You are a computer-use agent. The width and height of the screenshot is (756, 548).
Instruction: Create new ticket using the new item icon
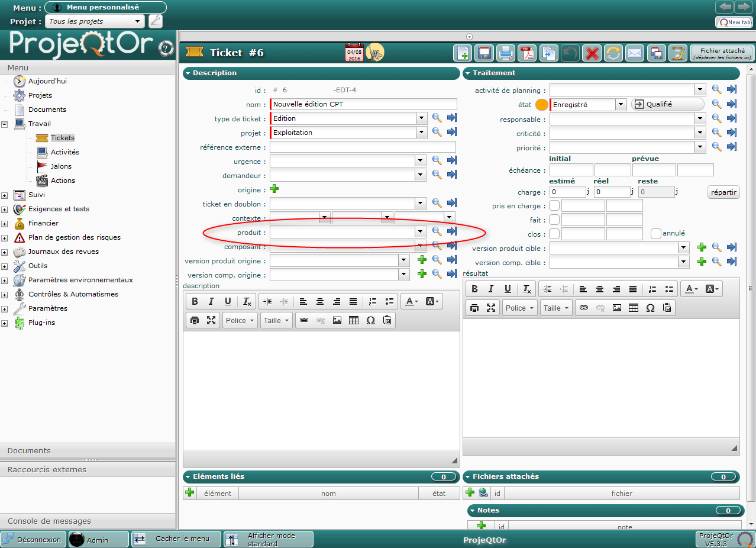coord(462,53)
